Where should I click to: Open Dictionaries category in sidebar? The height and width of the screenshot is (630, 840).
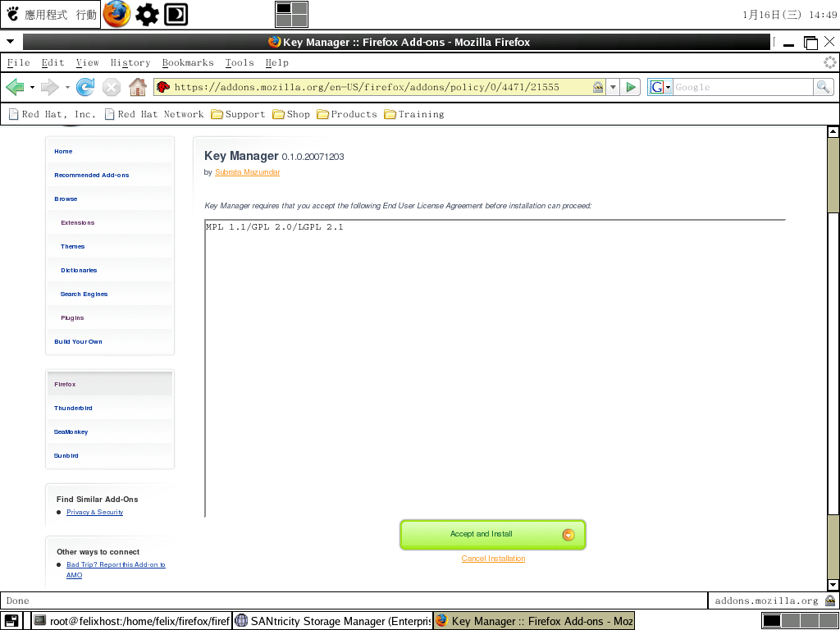pos(79,270)
